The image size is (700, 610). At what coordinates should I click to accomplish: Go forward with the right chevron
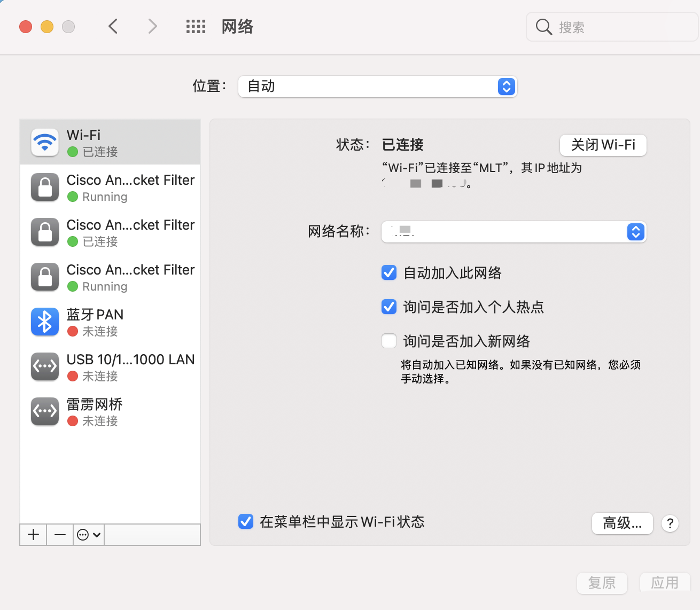tap(153, 26)
